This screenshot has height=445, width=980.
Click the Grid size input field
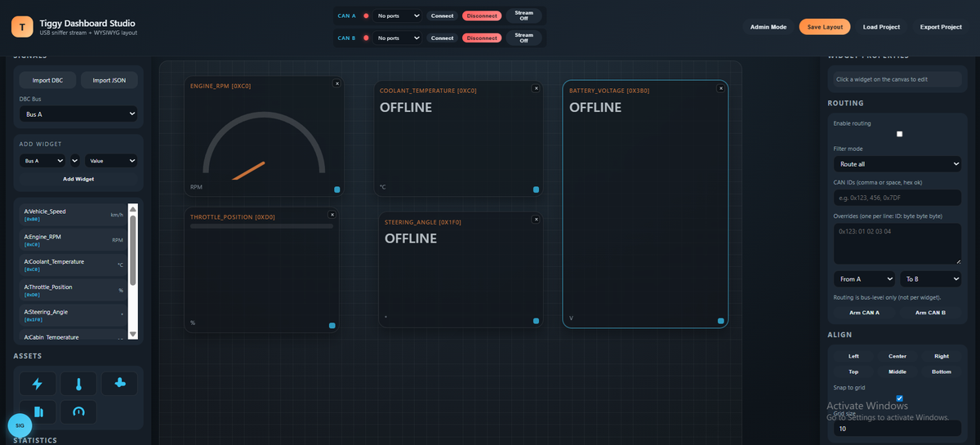(x=898, y=428)
